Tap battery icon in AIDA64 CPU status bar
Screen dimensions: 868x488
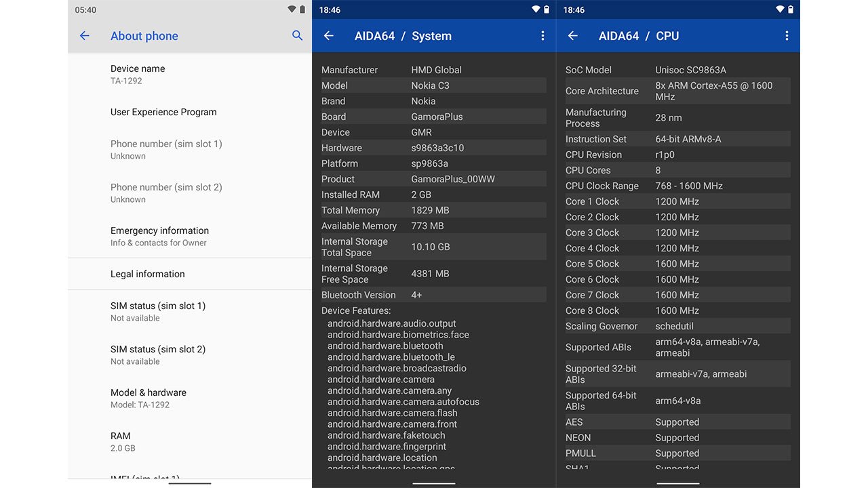pos(791,9)
